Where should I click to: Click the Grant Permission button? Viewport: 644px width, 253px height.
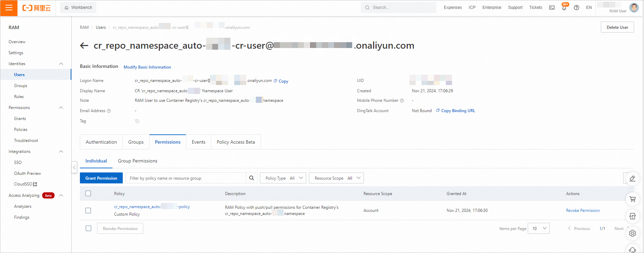coord(101,178)
